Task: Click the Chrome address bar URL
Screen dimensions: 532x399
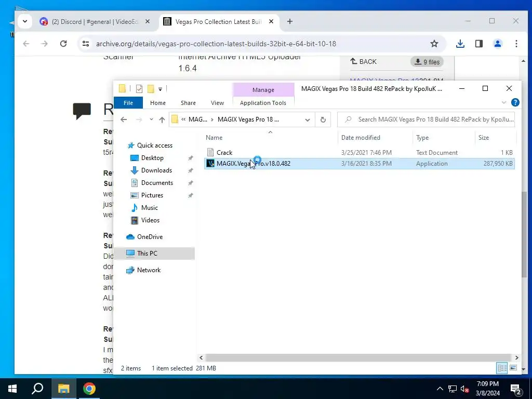Action: pyautogui.click(x=216, y=44)
